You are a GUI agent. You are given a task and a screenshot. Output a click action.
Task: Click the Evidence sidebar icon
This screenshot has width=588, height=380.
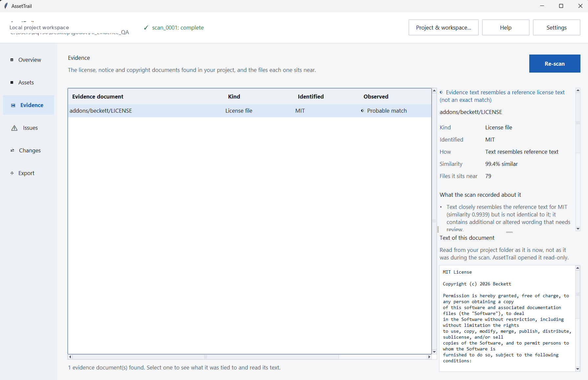click(13, 105)
